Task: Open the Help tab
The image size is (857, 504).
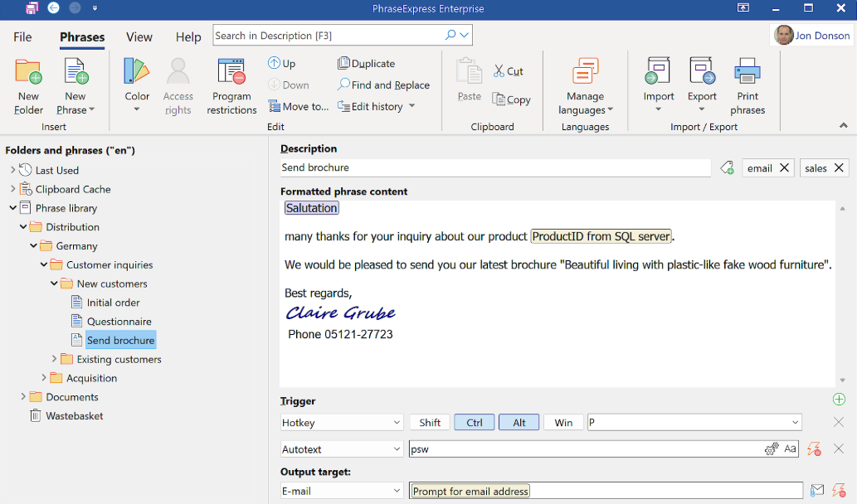Action: tap(188, 36)
